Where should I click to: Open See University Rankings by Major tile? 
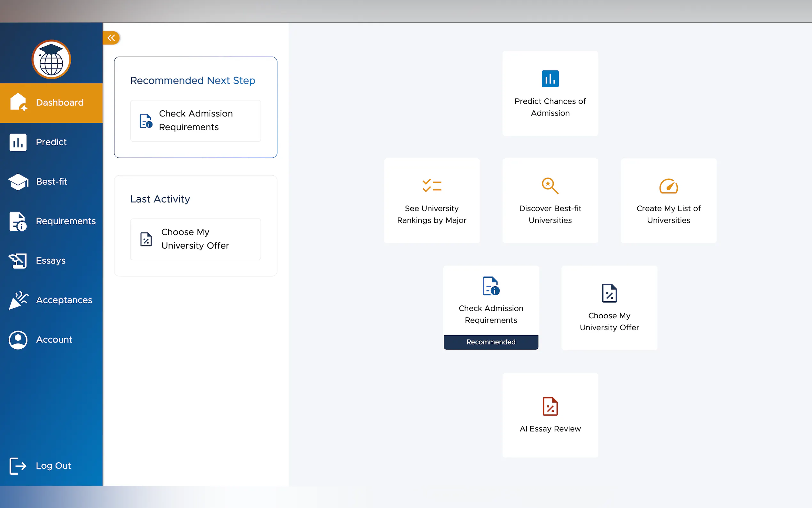[432, 201]
